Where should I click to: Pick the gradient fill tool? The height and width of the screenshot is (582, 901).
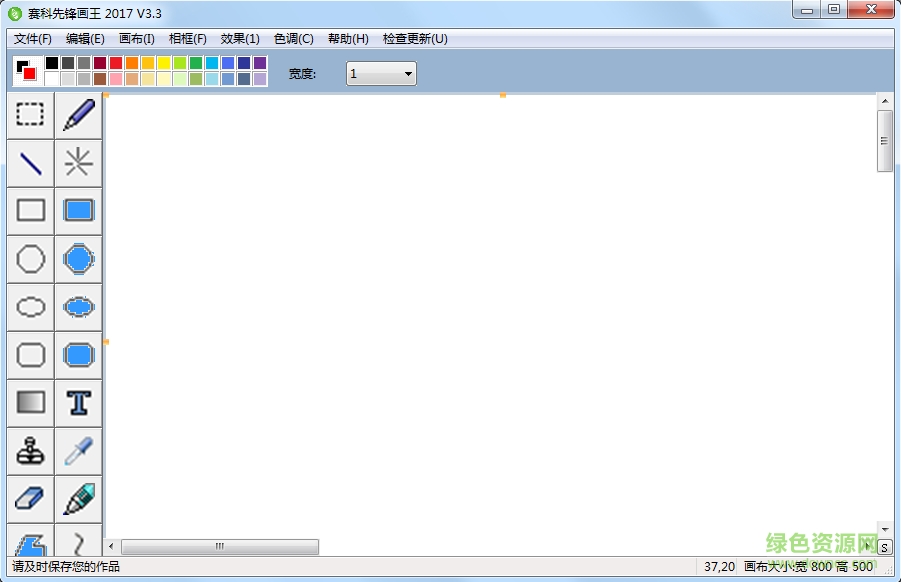31,403
